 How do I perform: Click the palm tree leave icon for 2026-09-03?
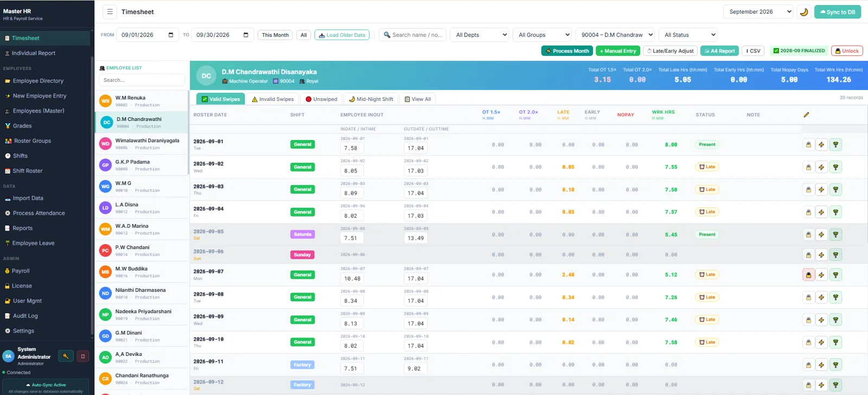[835, 190]
